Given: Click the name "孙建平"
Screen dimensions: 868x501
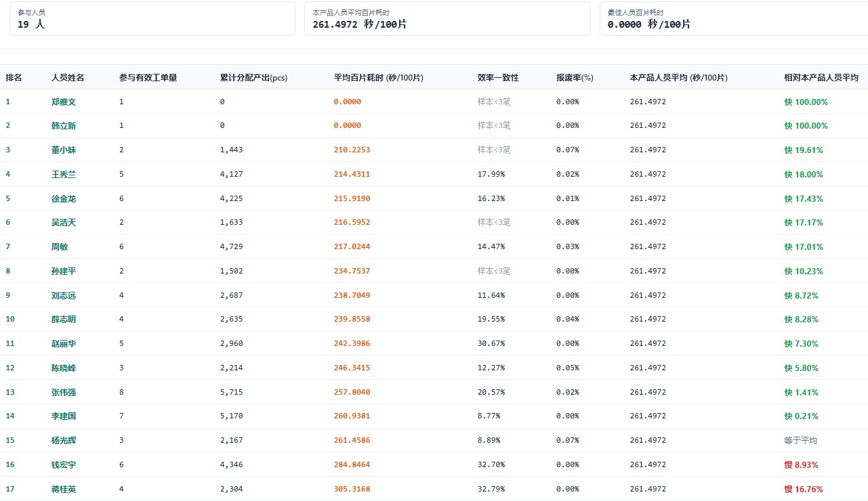Looking at the screenshot, I should coord(64,271).
